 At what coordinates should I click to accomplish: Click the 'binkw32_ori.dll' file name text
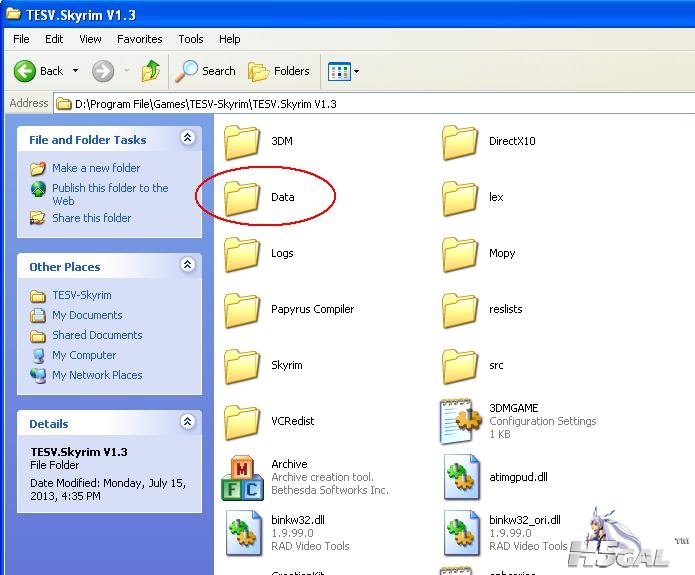tap(525, 520)
